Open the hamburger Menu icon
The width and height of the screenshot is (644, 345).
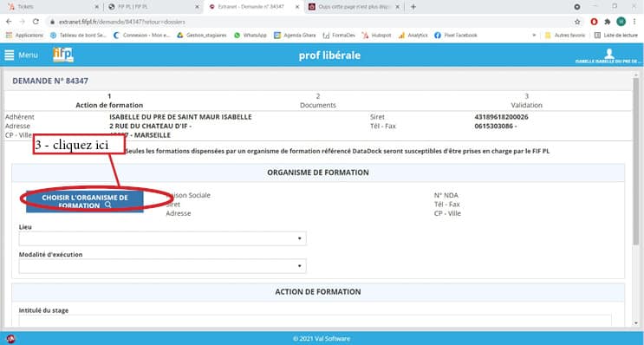tap(9, 55)
